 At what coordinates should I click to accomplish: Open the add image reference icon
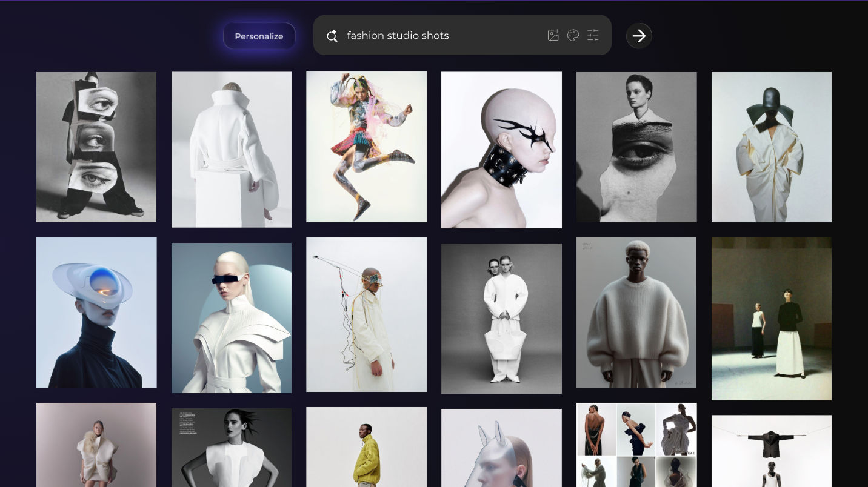[553, 35]
